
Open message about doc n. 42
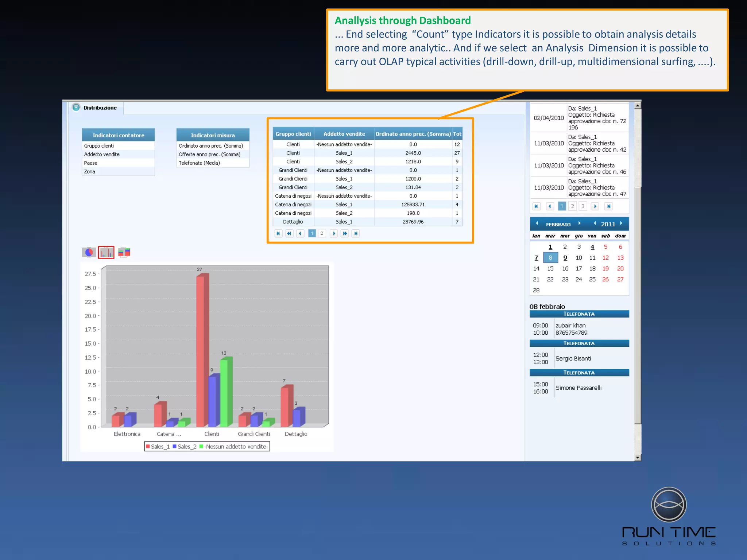point(579,143)
